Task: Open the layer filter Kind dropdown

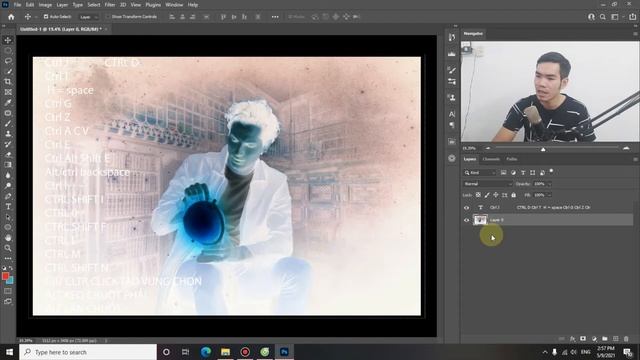Action: tap(480, 173)
